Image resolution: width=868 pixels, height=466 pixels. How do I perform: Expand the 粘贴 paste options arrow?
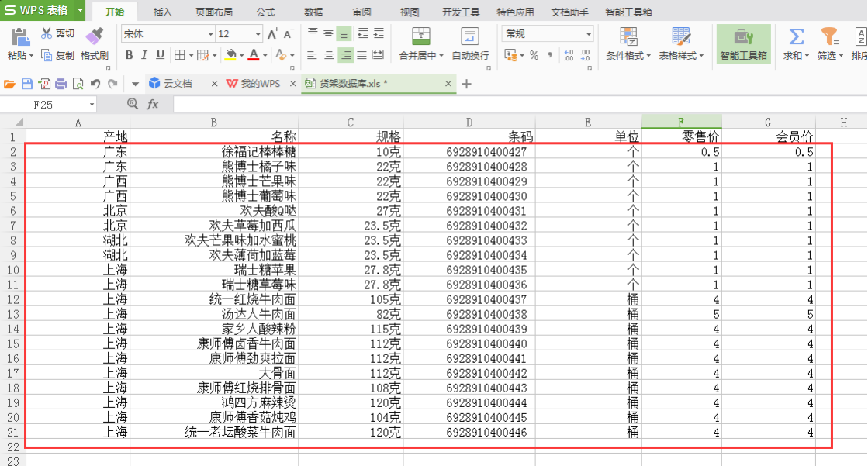(x=32, y=56)
